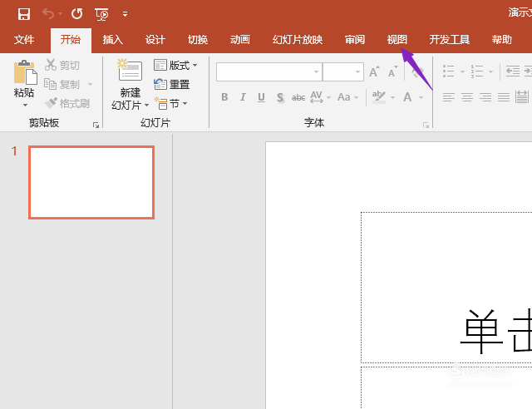Click the font color A icon

click(407, 97)
